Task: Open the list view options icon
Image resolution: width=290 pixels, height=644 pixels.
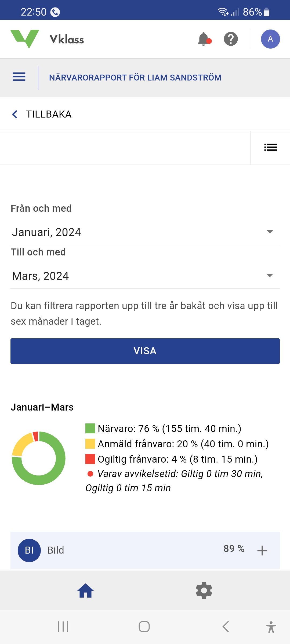Action: point(270,147)
